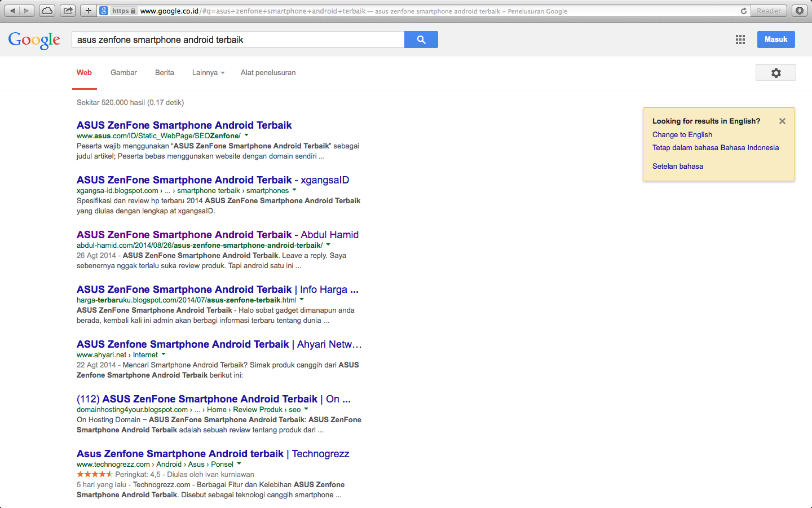Click the blue magnifier search button

click(x=421, y=40)
